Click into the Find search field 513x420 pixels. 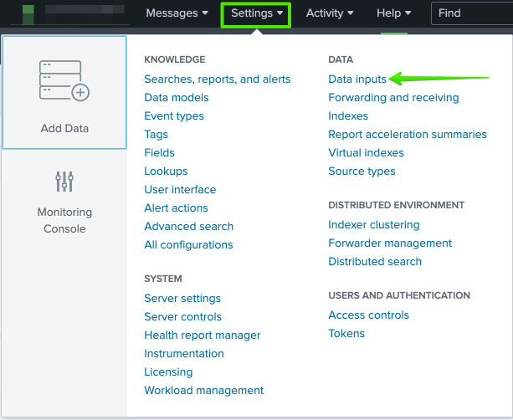click(473, 13)
